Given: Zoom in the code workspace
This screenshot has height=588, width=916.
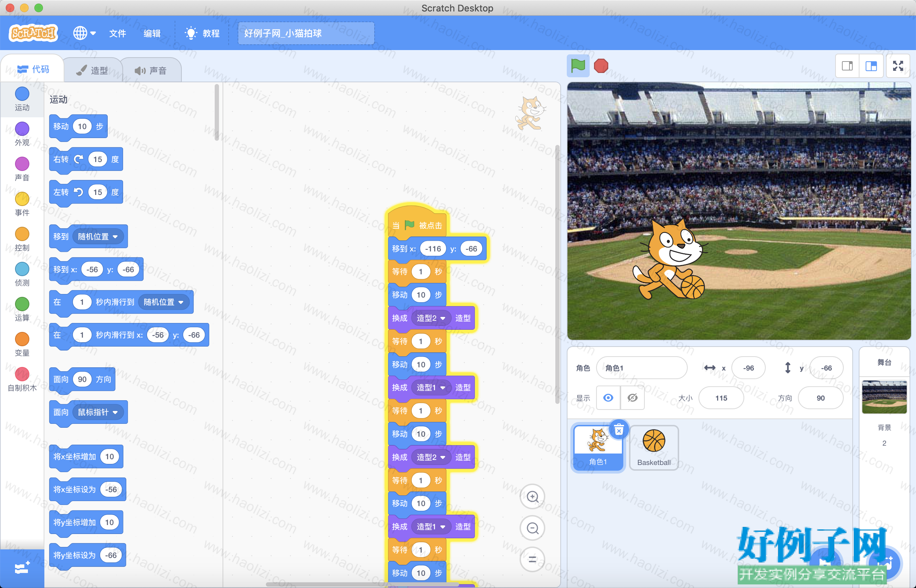Looking at the screenshot, I should point(532,497).
